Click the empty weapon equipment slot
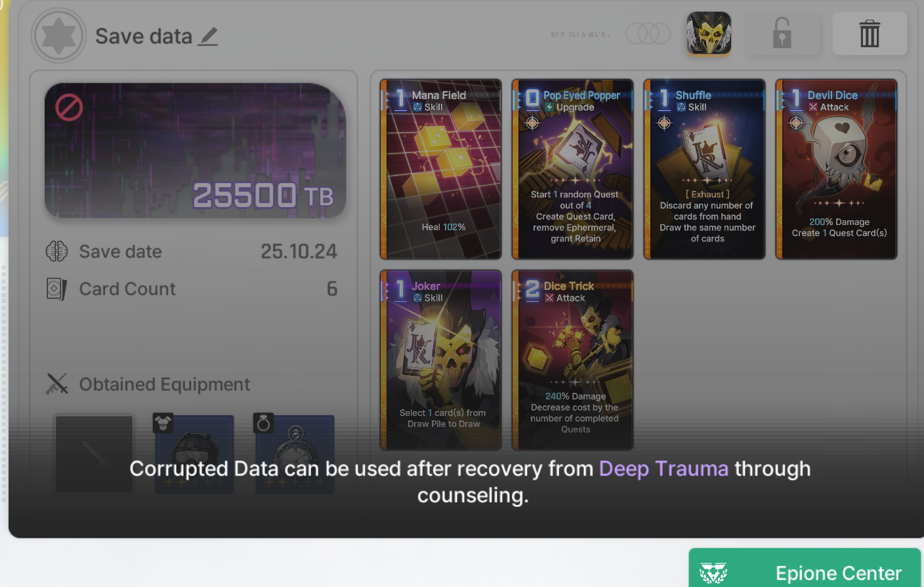924x587 pixels. (x=94, y=454)
